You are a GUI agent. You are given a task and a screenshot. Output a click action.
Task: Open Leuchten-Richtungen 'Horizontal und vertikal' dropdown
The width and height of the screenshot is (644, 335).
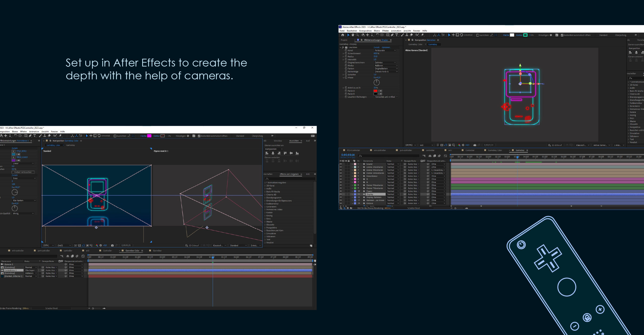tap(386, 97)
